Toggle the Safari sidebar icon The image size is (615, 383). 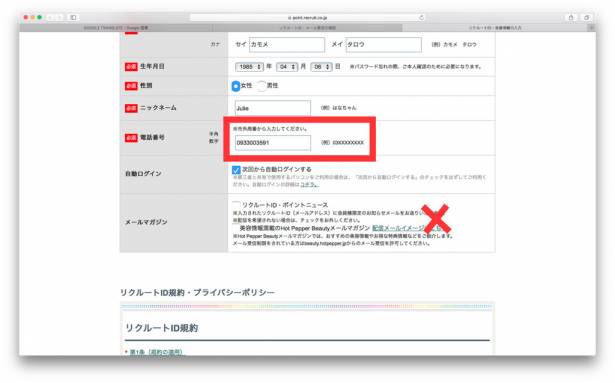(73, 17)
